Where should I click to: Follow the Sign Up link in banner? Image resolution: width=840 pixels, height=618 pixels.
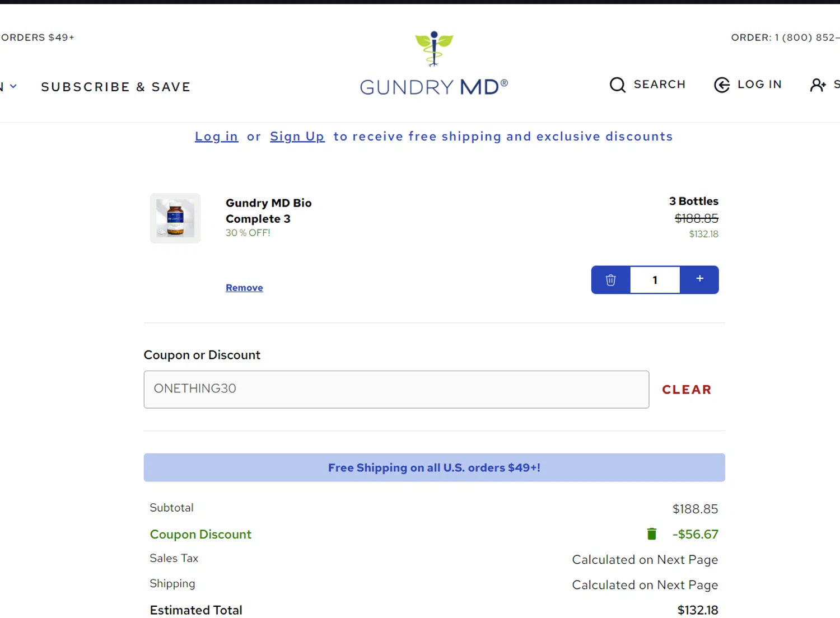pyautogui.click(x=297, y=137)
